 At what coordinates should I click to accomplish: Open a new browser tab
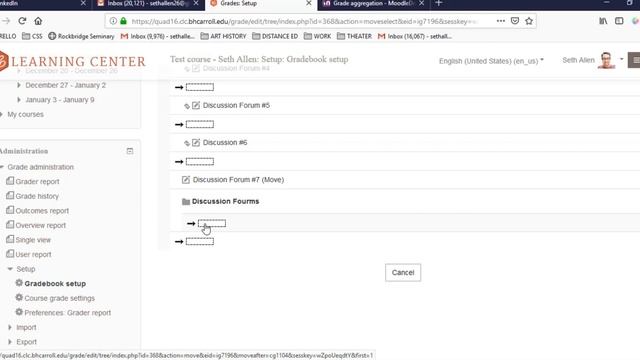pyautogui.click(x=439, y=3)
